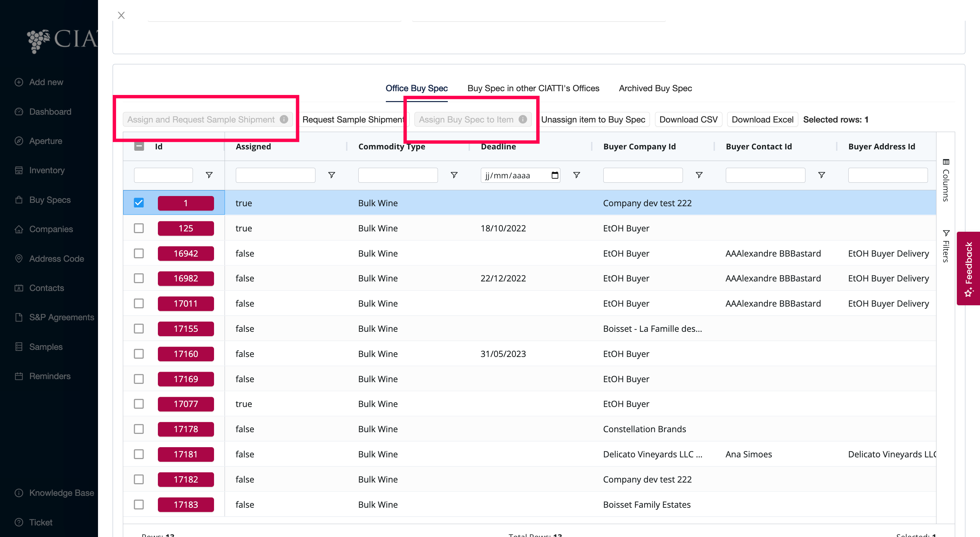Click the filter icon for Commodity Type column
The height and width of the screenshot is (537, 980).
[454, 175]
